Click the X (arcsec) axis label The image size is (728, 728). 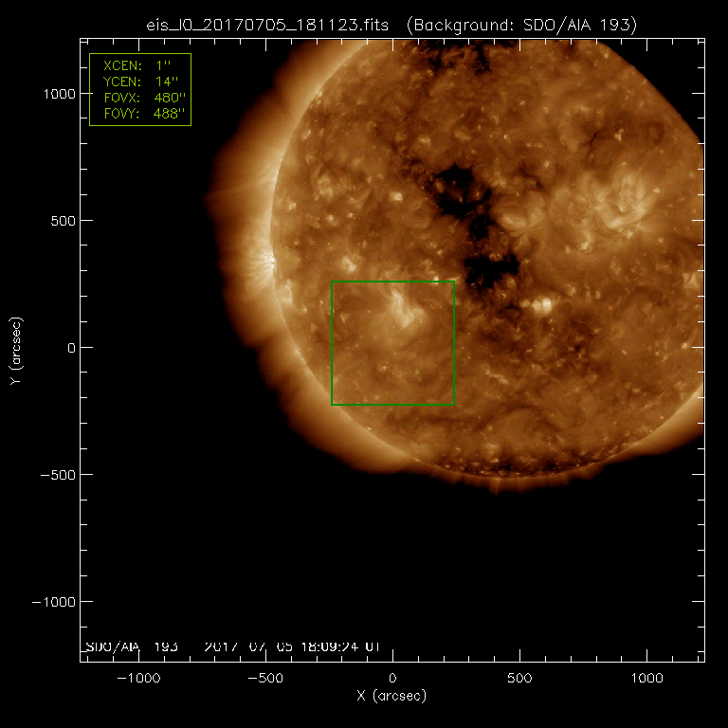pos(392,696)
